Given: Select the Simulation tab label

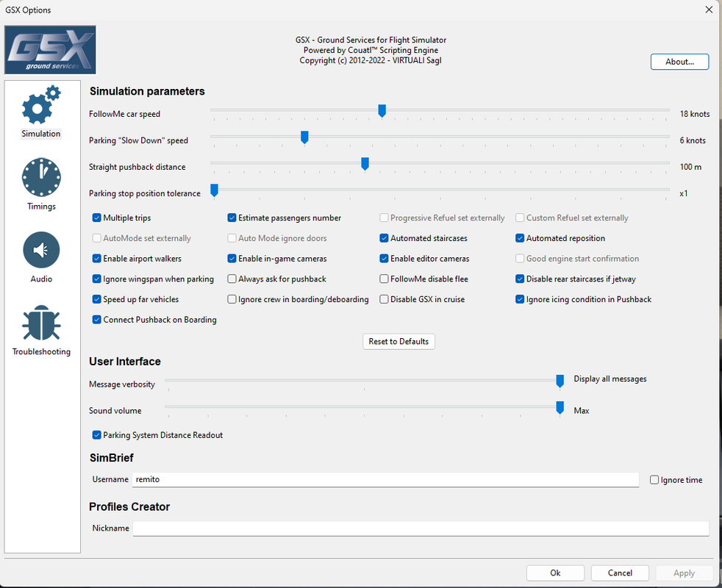Looking at the screenshot, I should point(41,134).
